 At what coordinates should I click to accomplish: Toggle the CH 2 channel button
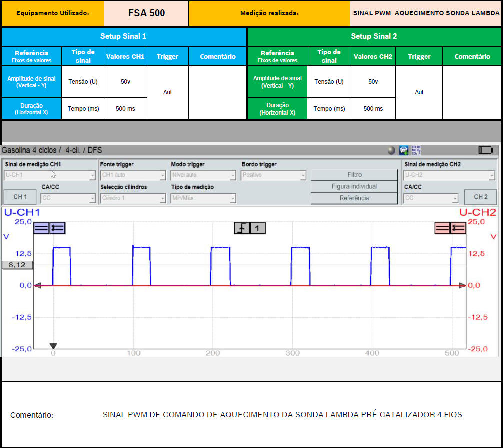click(480, 197)
